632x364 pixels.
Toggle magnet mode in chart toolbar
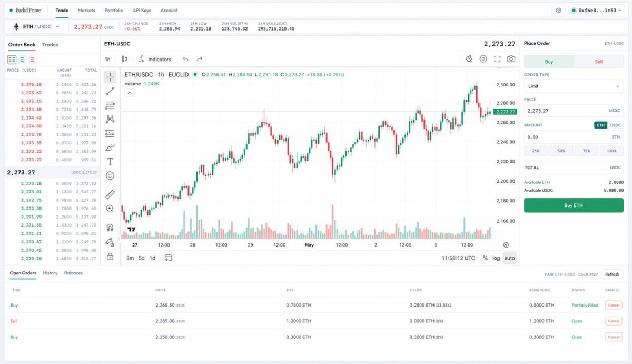(110, 228)
